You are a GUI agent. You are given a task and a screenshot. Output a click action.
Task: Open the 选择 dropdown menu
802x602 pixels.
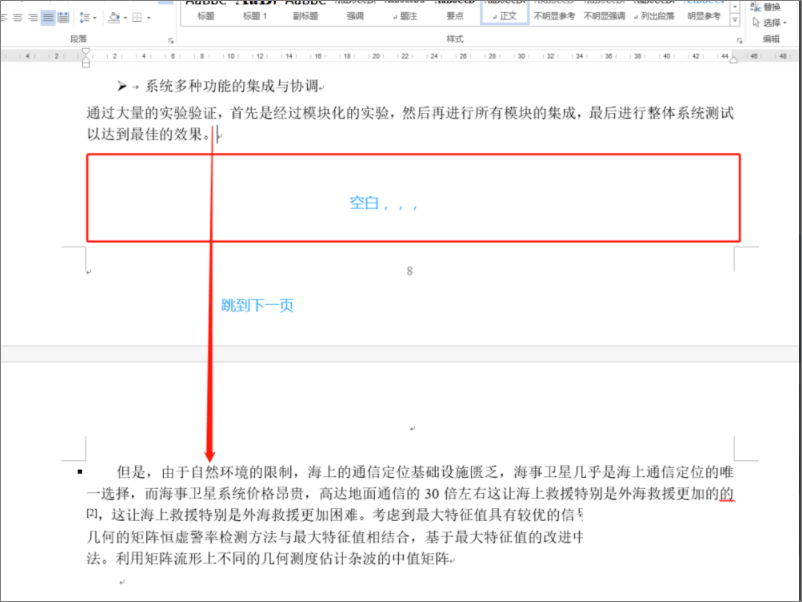point(770,23)
